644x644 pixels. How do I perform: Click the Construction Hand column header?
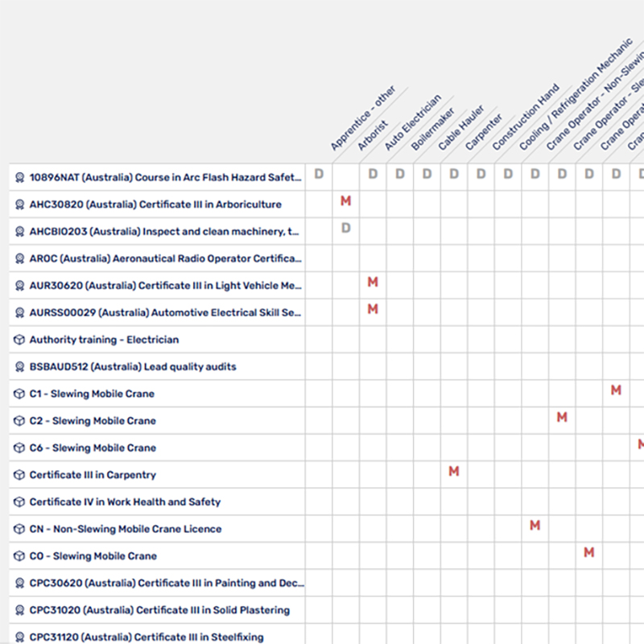[526, 117]
